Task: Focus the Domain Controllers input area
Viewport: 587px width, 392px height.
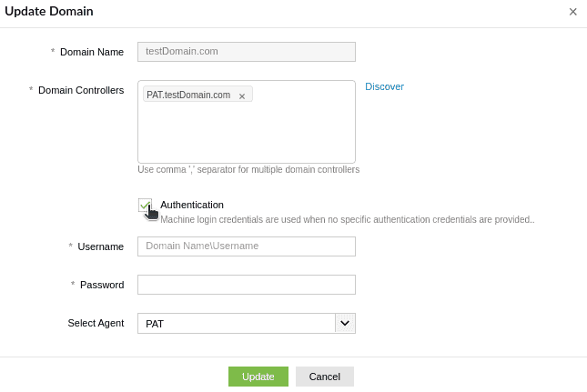Action: (246, 132)
